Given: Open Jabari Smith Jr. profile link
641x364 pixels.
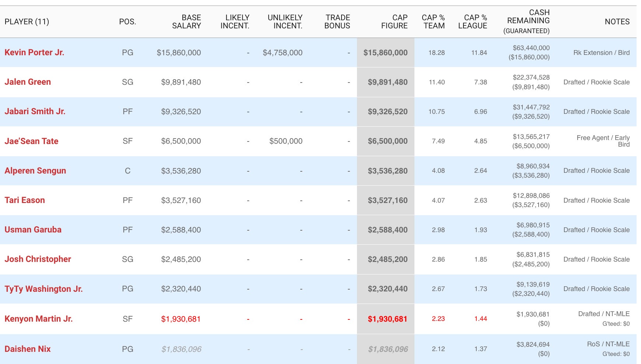Looking at the screenshot, I should (35, 111).
